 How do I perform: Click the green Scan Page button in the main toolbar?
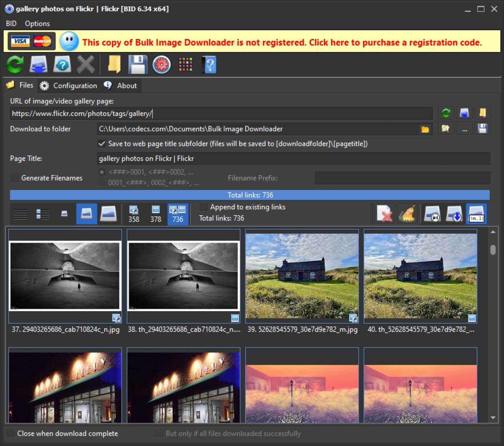(15, 64)
